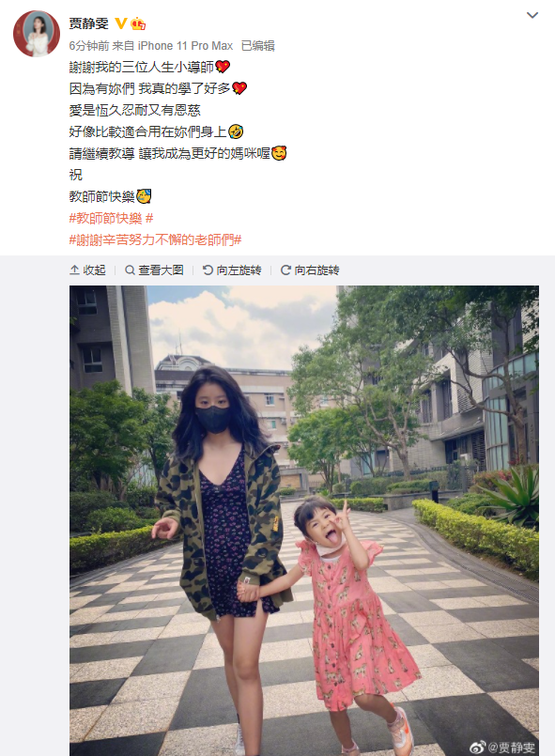Rotate the photo right with 向右旋转
This screenshot has height=756, width=555.
pos(310,270)
